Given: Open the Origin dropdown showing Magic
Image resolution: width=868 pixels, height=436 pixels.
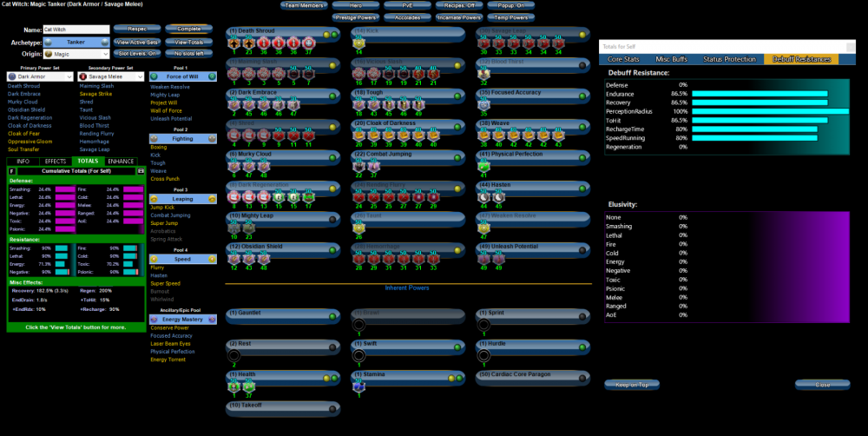Looking at the screenshot, I should [x=76, y=54].
